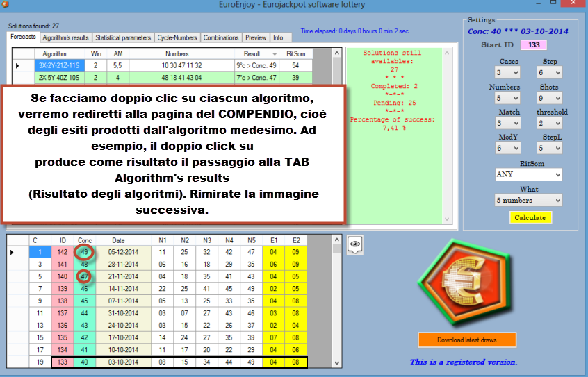The height and width of the screenshot is (377, 588).
Task: Click the E2 cell of row 133
Action: click(x=296, y=362)
